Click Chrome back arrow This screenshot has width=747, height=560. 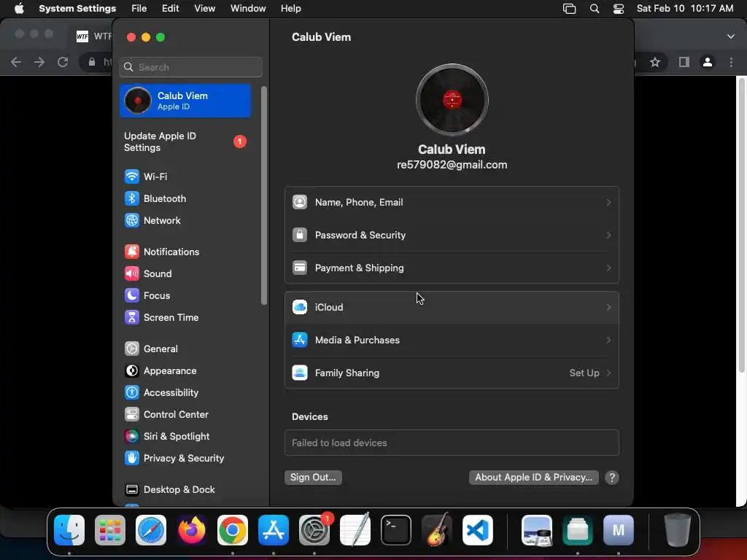[16, 62]
